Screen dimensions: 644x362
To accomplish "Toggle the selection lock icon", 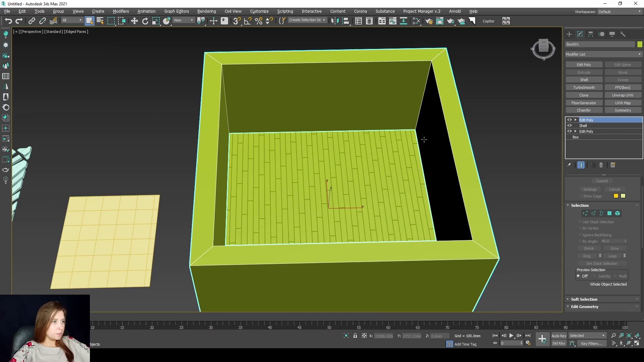I will [x=355, y=336].
